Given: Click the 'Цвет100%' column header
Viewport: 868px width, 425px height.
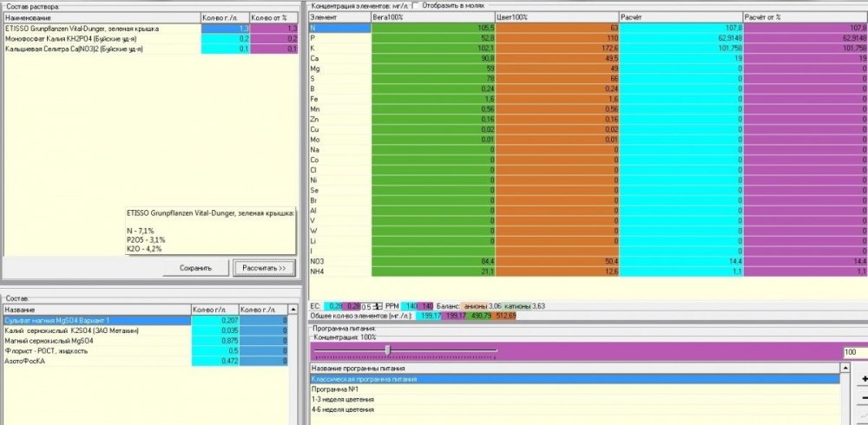Looking at the screenshot, I should point(557,17).
